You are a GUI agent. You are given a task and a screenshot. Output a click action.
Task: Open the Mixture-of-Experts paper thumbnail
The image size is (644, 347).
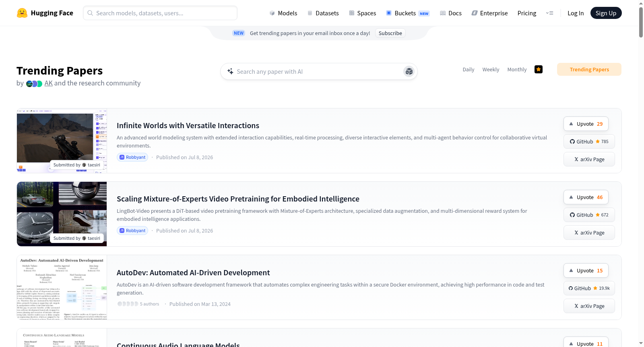click(x=62, y=214)
